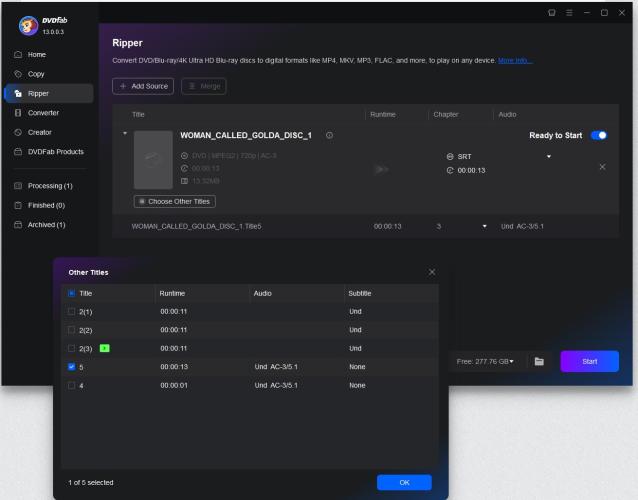This screenshot has width=638, height=500.
Task: Click the DVDFab logo icon
Action: (x=28, y=26)
